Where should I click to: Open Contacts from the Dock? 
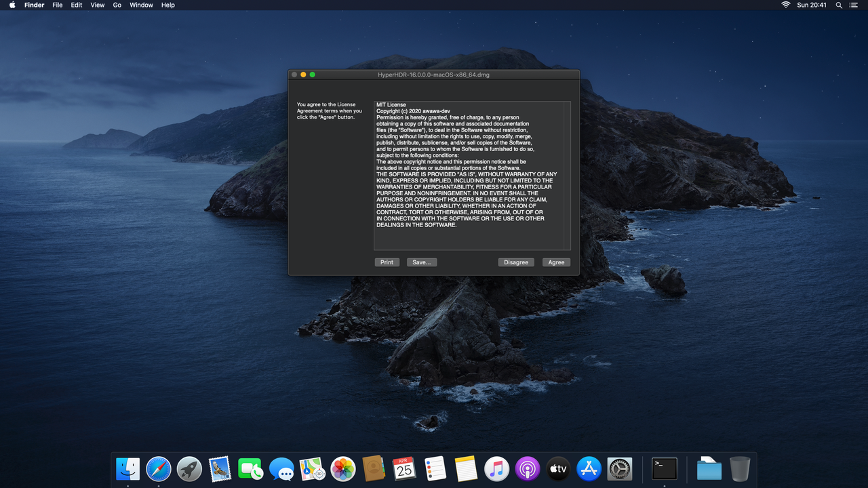coord(374,468)
